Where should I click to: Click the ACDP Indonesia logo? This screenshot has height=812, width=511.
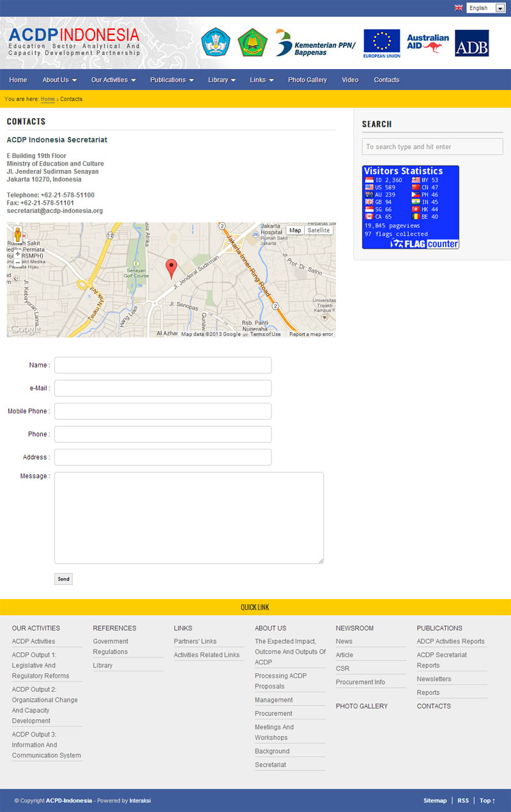pos(73,42)
